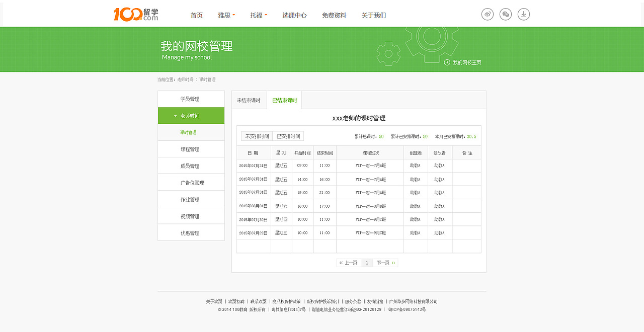Collapse the 老师时间 sidebar section
The image size is (644, 332).
click(x=191, y=116)
